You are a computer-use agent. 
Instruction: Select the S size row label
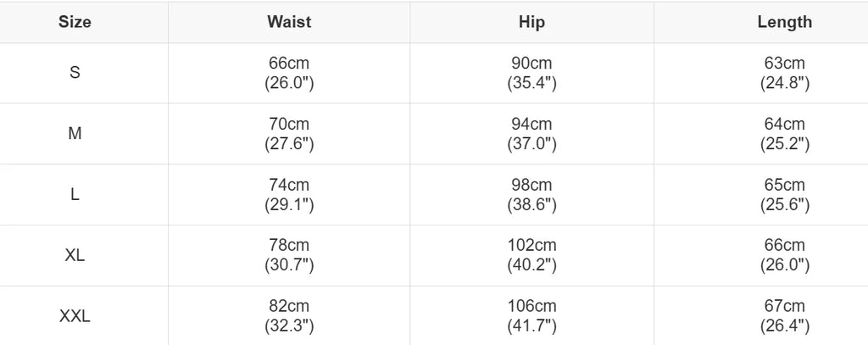pos(75,73)
